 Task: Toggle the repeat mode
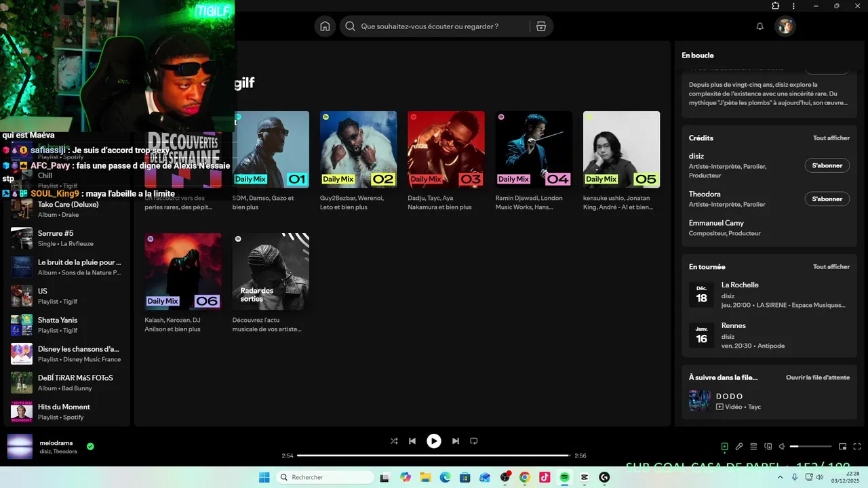click(x=474, y=441)
